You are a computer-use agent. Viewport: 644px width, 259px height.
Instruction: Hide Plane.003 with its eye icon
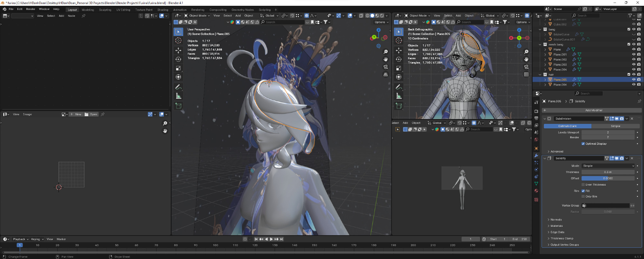pos(634,64)
